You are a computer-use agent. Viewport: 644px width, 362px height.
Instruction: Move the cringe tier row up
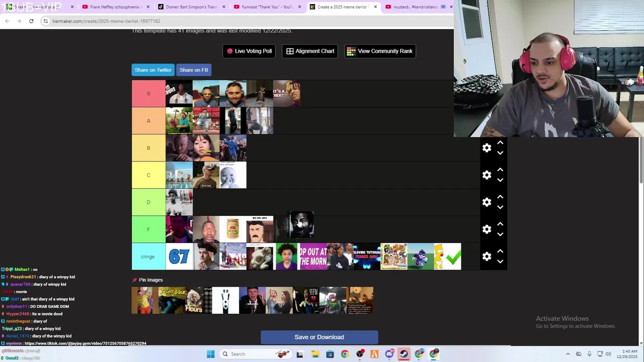point(500,251)
